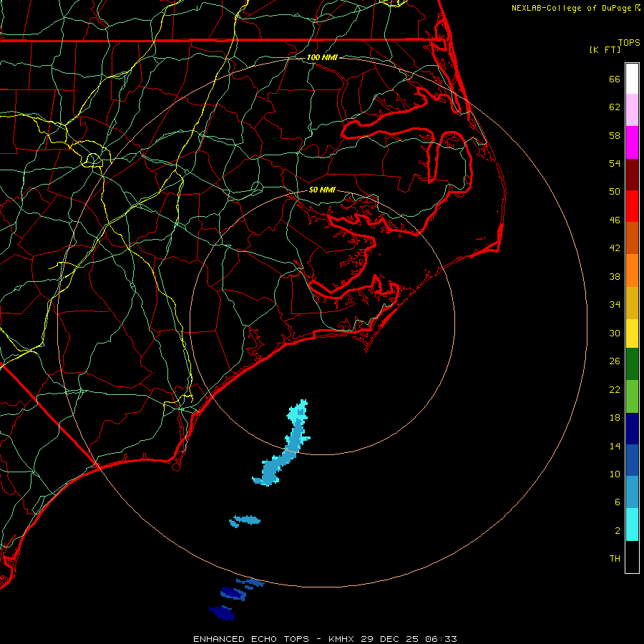Click the light blue swatch near 6
This screenshot has height=644, width=644.
coord(632,492)
